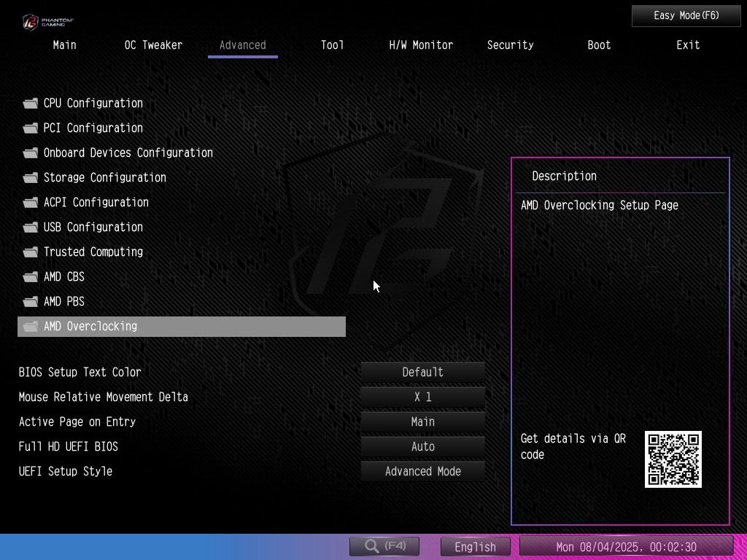Open CPU Configuration text entry
747x560 pixels.
pyautogui.click(x=93, y=104)
